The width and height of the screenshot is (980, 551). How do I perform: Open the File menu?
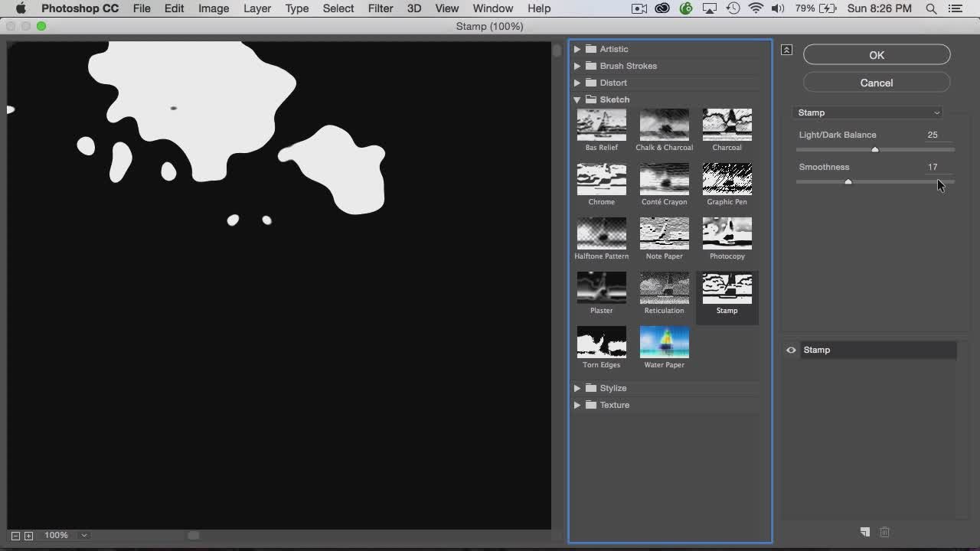click(x=142, y=8)
